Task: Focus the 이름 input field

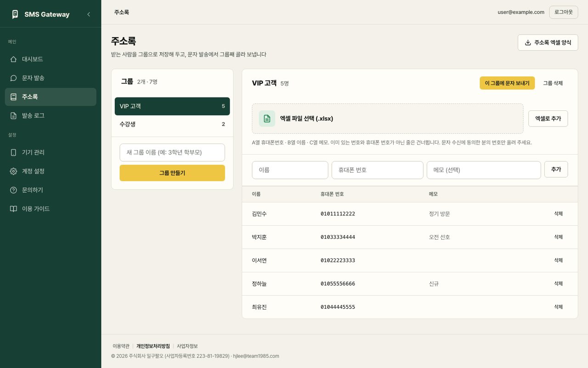Action: pos(290,170)
